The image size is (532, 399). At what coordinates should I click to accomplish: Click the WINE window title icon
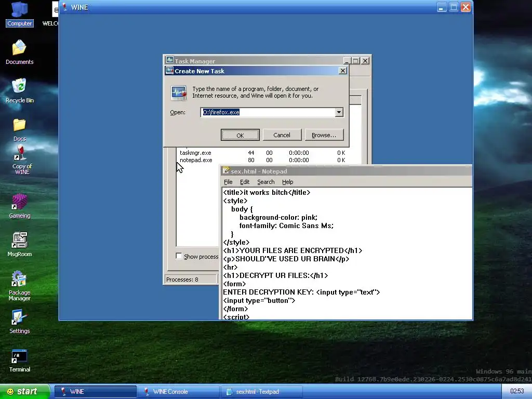(x=64, y=7)
